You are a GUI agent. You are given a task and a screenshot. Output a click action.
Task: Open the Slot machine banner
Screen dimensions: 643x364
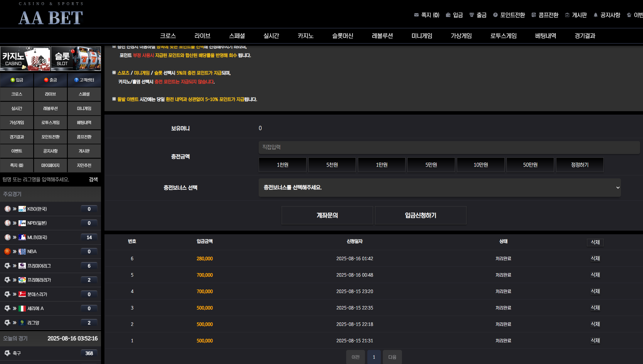pos(76,58)
